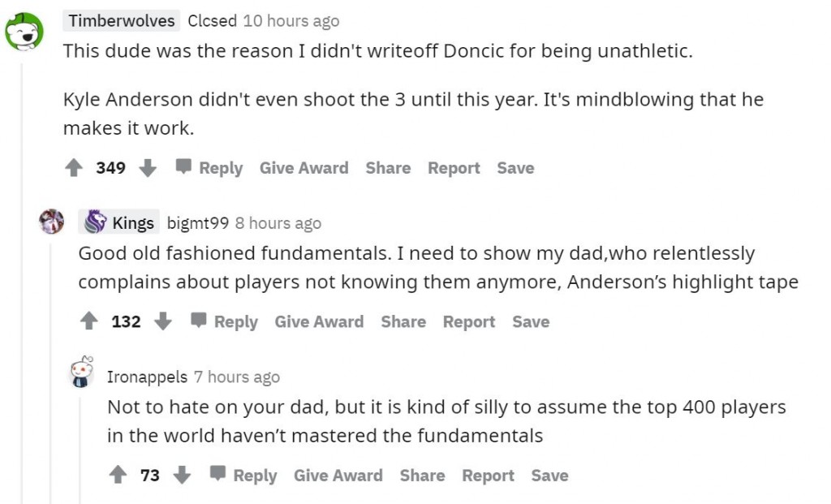831x504 pixels.
Task: Downvote Ironappels' comment
Action: coord(182,475)
